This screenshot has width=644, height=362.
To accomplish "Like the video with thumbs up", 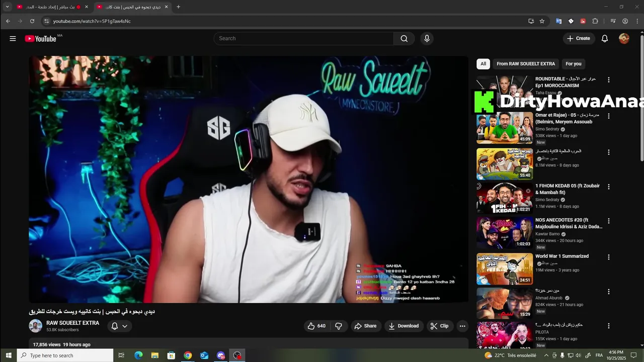I will coord(316,326).
